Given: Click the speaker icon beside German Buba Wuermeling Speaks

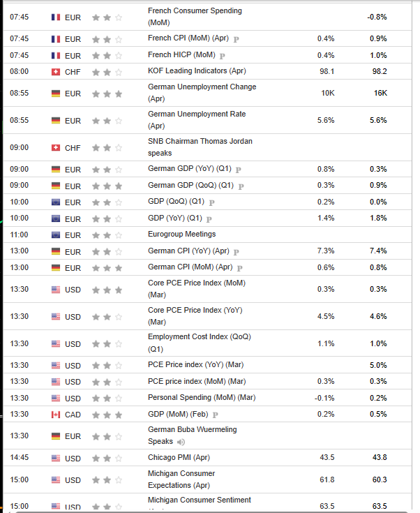Looking at the screenshot, I should (181, 442).
